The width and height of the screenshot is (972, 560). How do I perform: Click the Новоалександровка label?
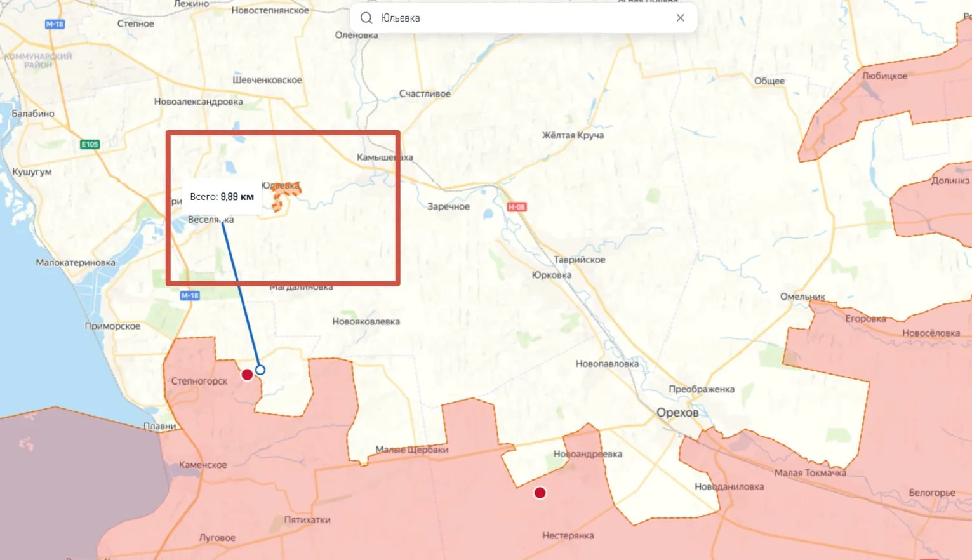pos(198,102)
